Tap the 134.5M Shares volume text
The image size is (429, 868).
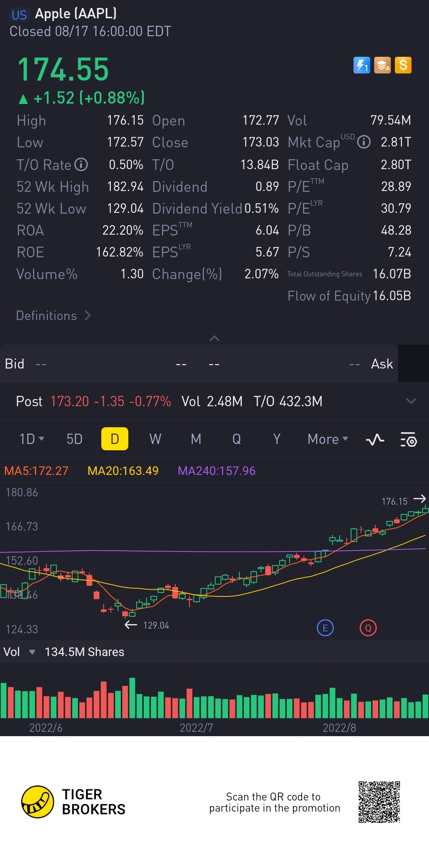(84, 652)
